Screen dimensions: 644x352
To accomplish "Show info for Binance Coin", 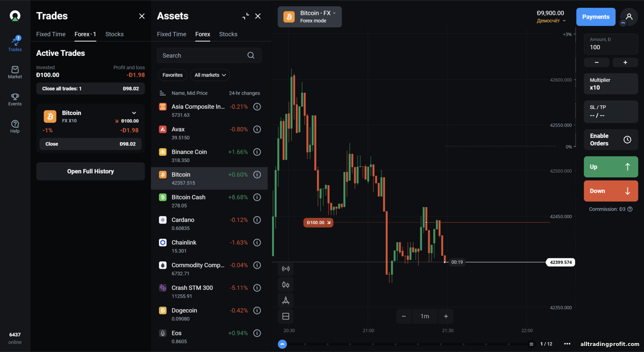I will pyautogui.click(x=257, y=152).
